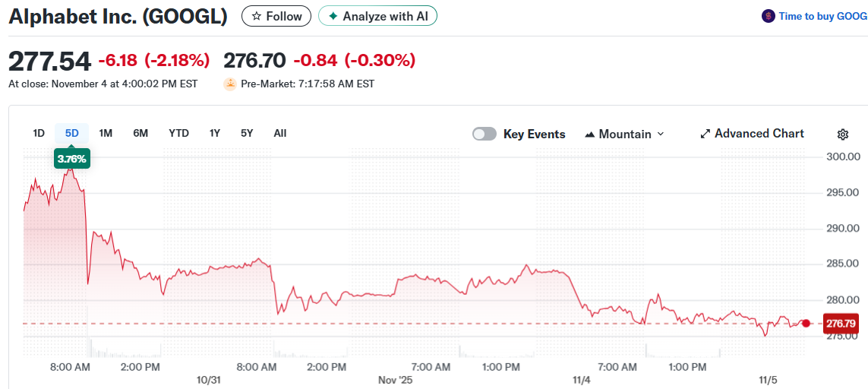
Task: Open the Time to buy GOOG link
Action: tap(822, 16)
